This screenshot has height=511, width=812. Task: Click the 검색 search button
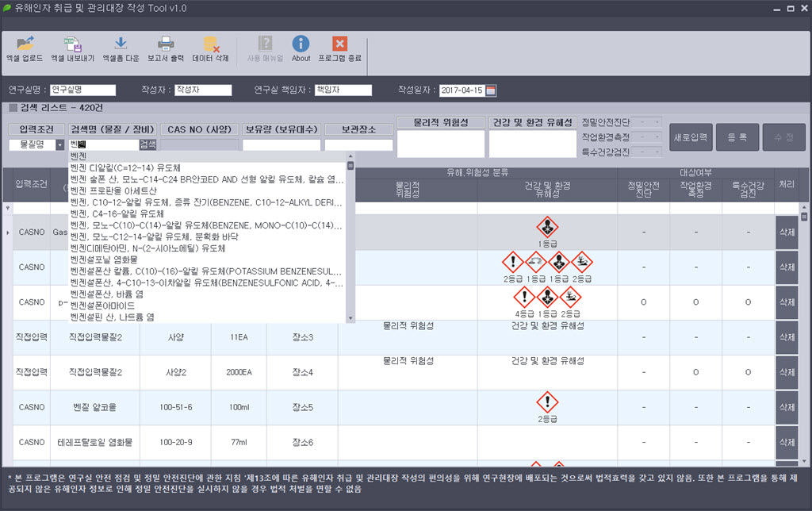[x=147, y=144]
